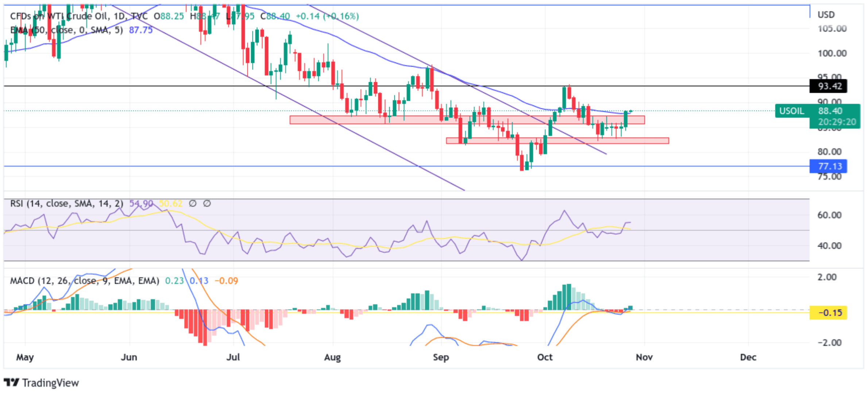Click the 77.13 blue price label
This screenshot has height=413, width=868.
(x=828, y=166)
